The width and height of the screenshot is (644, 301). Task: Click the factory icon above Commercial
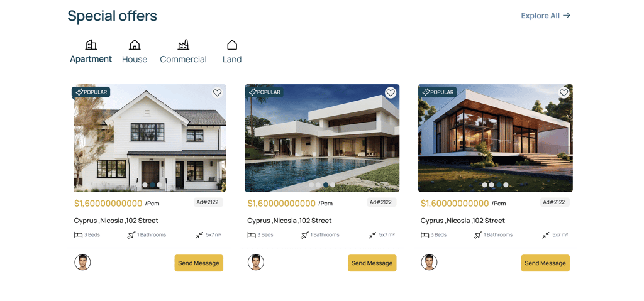click(x=183, y=45)
